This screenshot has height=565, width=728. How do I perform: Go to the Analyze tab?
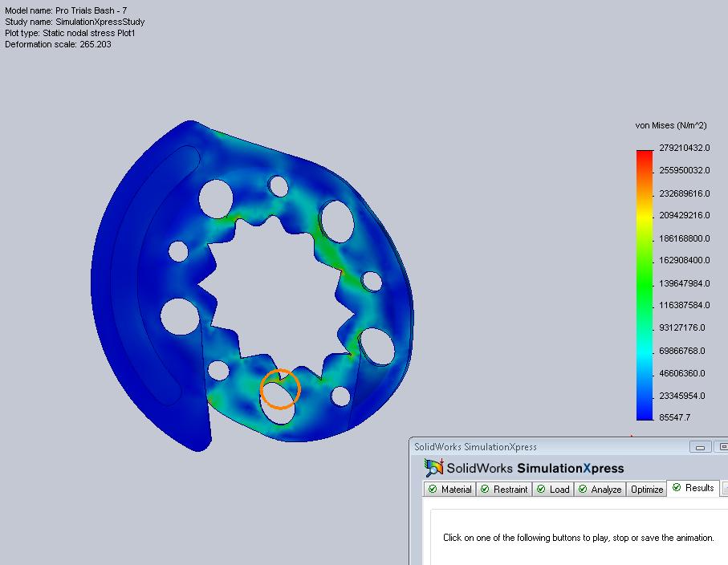click(600, 490)
